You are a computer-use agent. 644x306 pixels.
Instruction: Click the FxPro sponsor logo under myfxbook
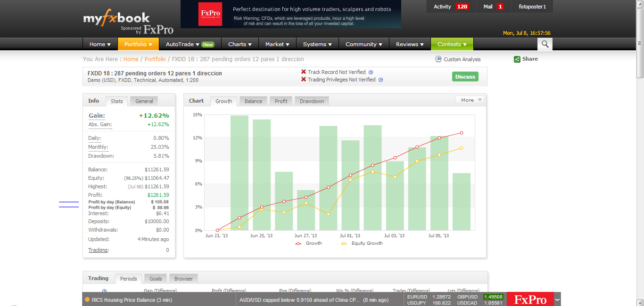pos(158,30)
